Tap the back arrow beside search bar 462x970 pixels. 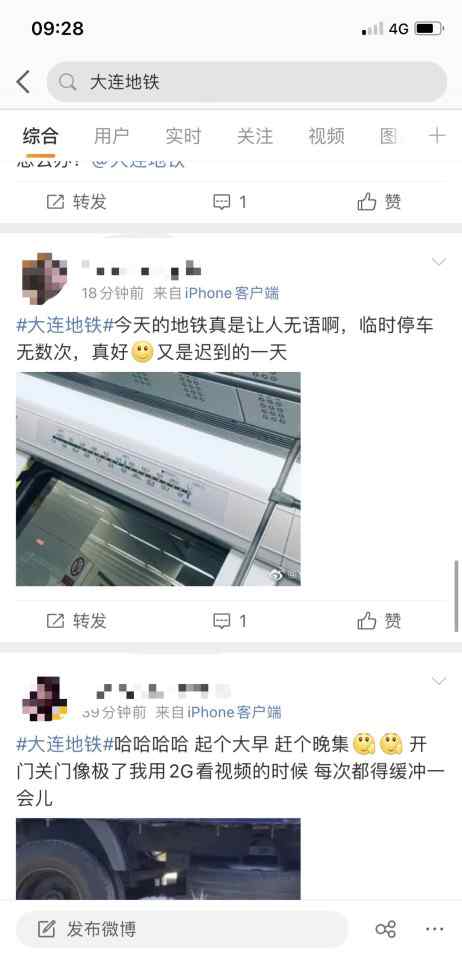[x=23, y=82]
